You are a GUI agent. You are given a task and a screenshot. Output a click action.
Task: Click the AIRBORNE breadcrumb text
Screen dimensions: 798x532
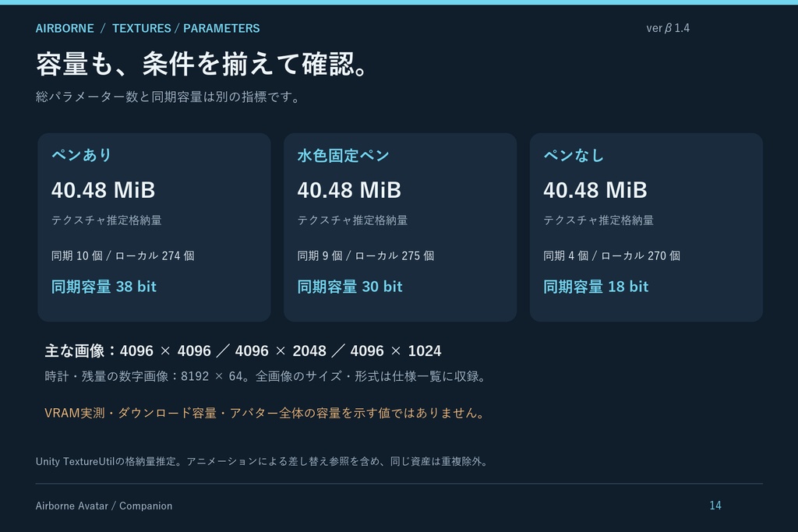[x=65, y=29]
